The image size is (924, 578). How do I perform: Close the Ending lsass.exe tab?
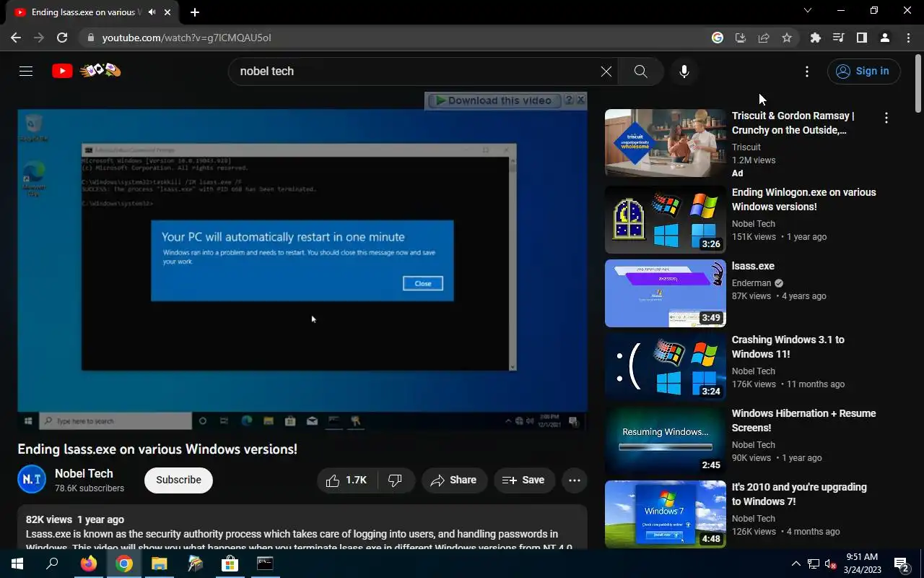pyautogui.click(x=168, y=12)
